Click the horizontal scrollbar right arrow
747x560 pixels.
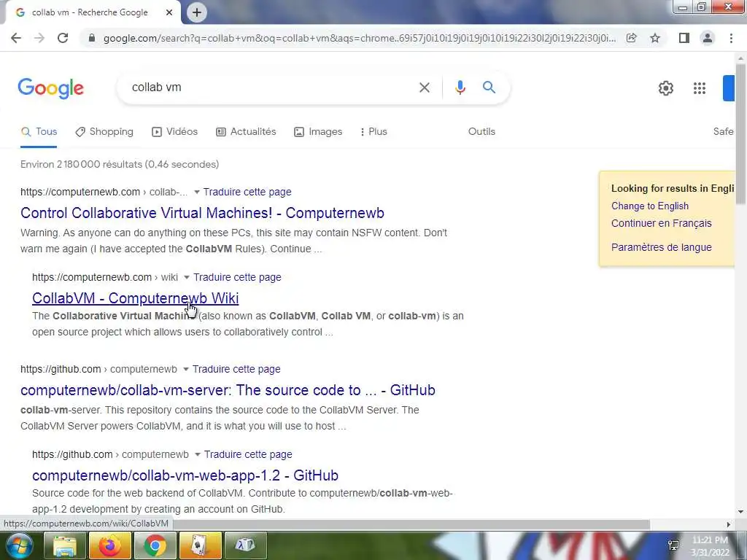point(729,524)
